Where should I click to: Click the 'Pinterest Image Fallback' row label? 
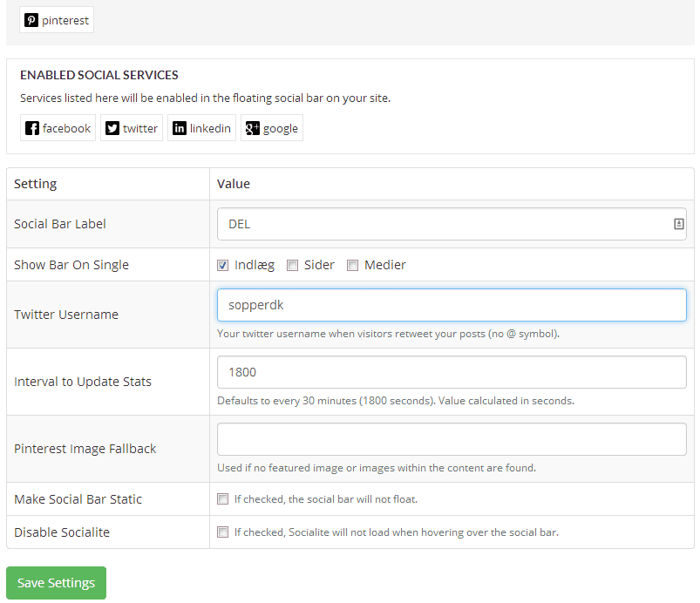coord(85,449)
